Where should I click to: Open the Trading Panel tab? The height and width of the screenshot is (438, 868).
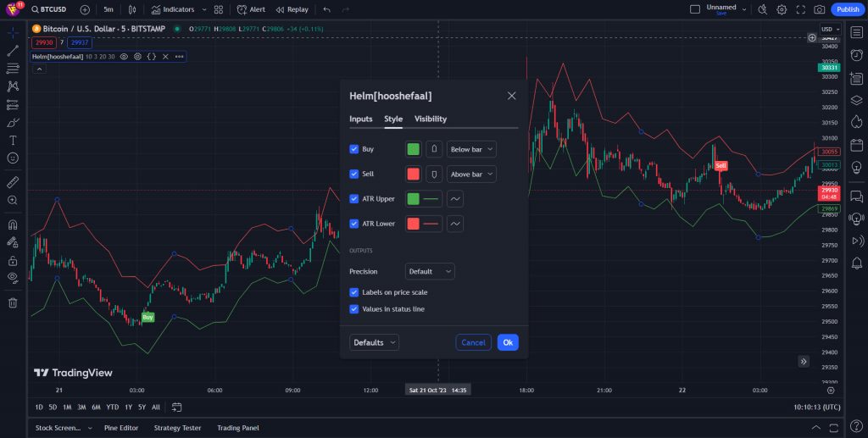coord(238,428)
